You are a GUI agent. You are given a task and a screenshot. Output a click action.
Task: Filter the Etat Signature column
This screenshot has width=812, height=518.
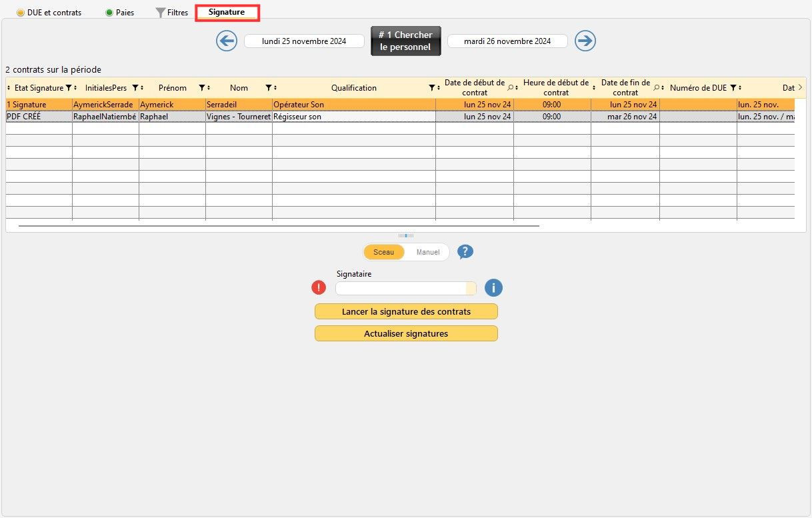click(x=68, y=88)
